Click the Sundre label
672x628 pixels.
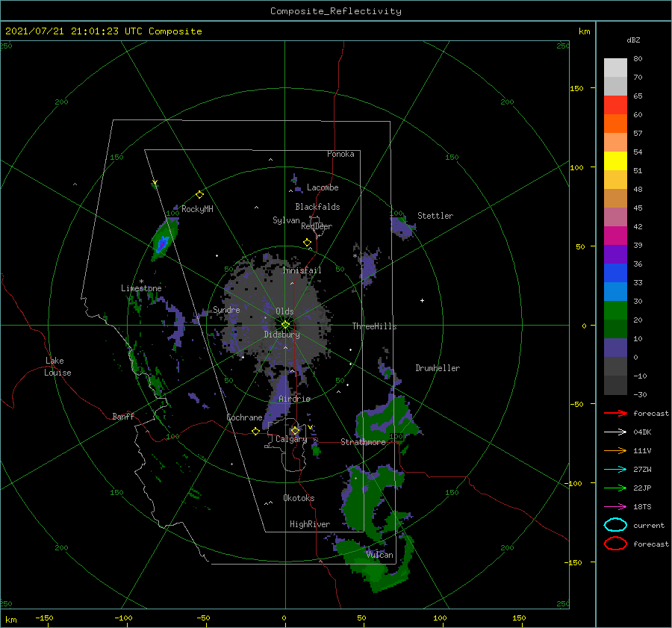(226, 310)
